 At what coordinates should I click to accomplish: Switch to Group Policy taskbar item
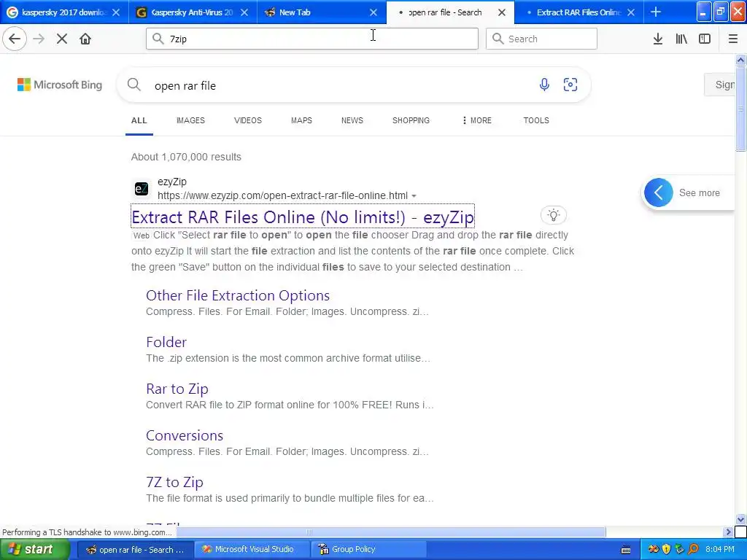click(x=368, y=549)
